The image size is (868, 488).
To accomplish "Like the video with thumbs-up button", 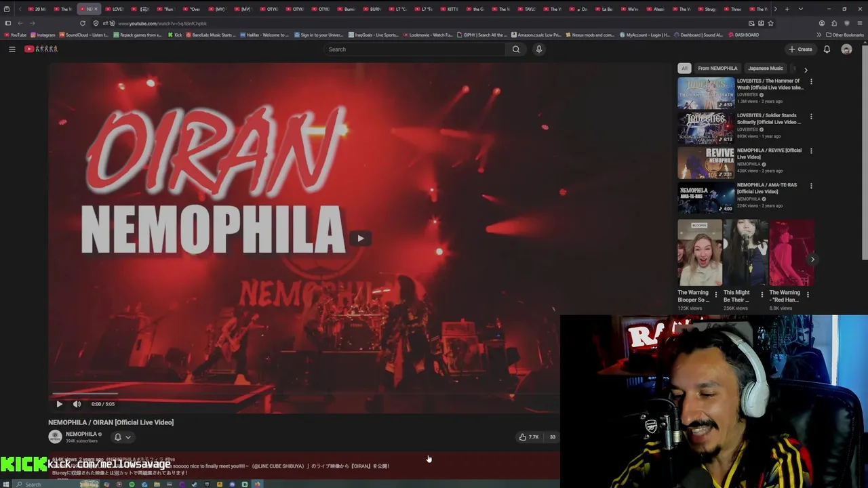I will [529, 437].
